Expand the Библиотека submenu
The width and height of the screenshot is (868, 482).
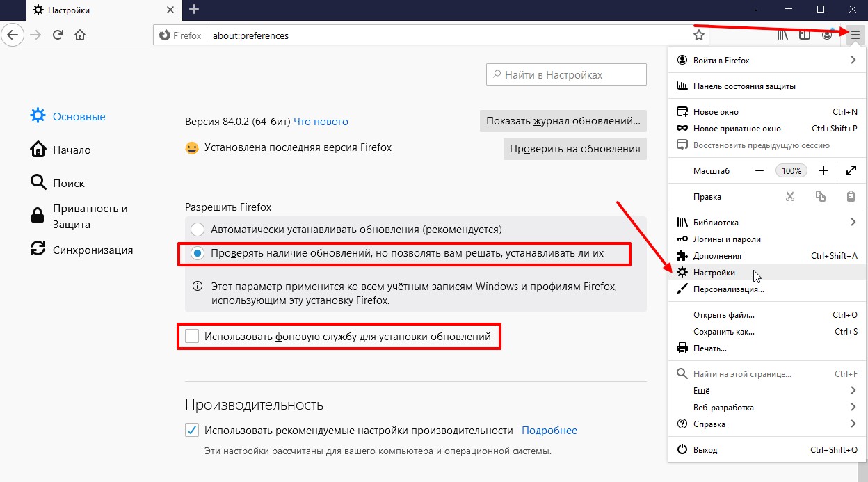765,223
